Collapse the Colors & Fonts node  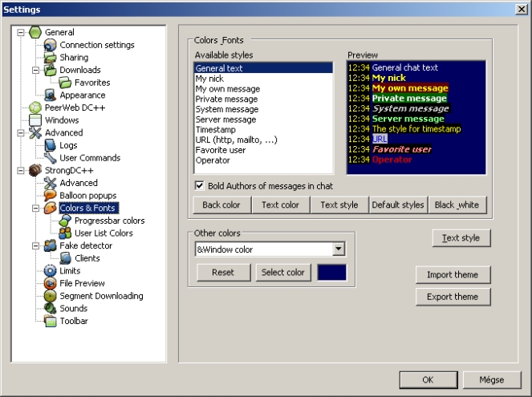pos(35,209)
